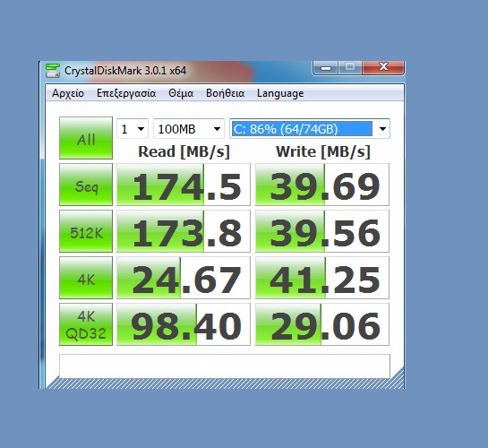Close the CrystalDiskMark window
The image size is (488, 448).
[383, 67]
